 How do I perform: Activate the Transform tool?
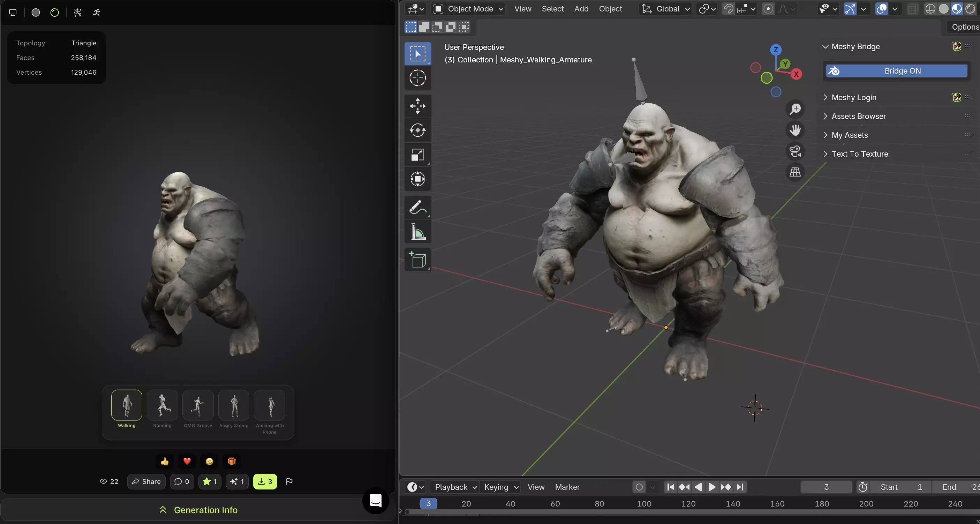click(418, 179)
